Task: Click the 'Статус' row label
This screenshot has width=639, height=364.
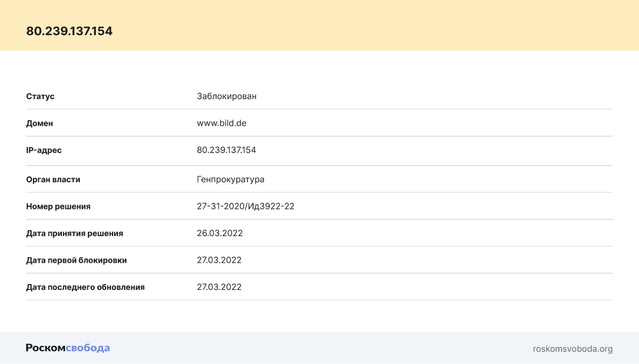Action: (41, 96)
